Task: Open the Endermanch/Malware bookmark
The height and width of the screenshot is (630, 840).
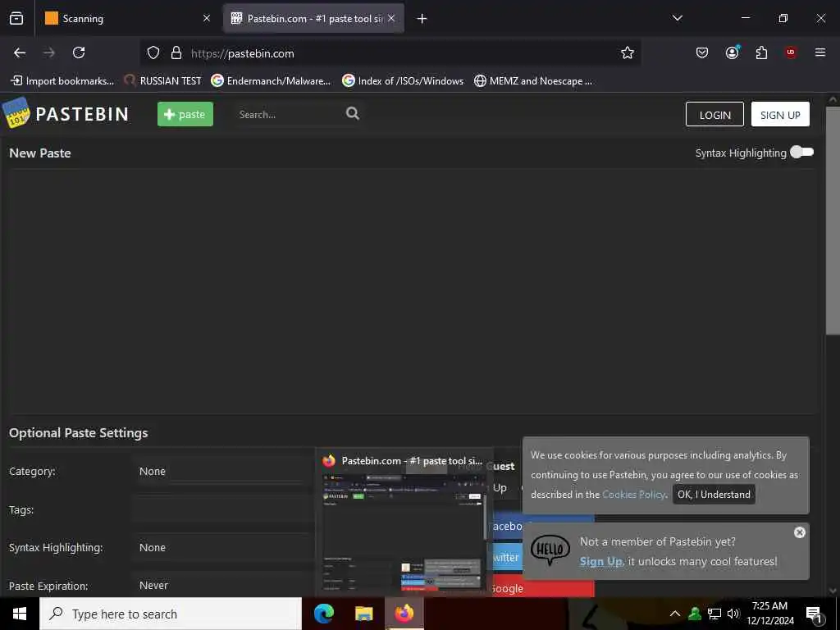Action: [x=271, y=81]
